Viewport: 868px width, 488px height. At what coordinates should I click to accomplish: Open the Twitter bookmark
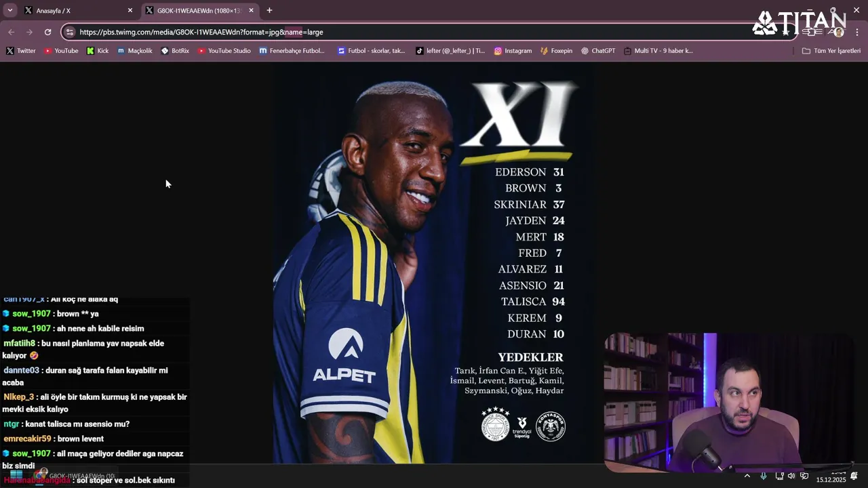tap(21, 51)
